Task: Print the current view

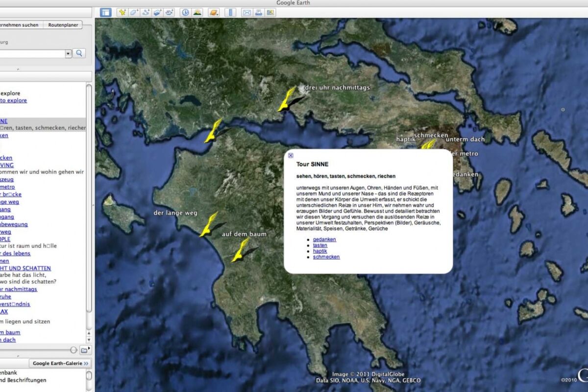Action: 258,12
